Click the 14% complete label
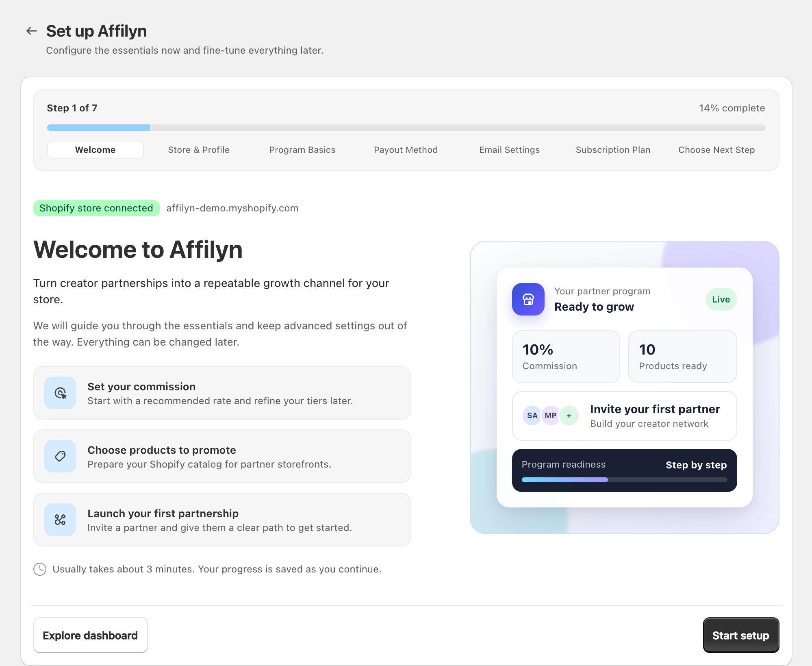This screenshot has width=812, height=666. 732,108
